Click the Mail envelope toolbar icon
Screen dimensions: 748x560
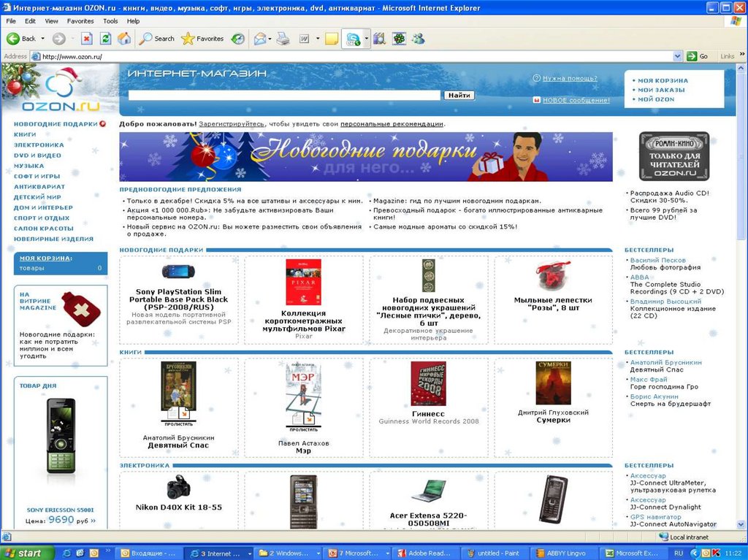pos(259,39)
